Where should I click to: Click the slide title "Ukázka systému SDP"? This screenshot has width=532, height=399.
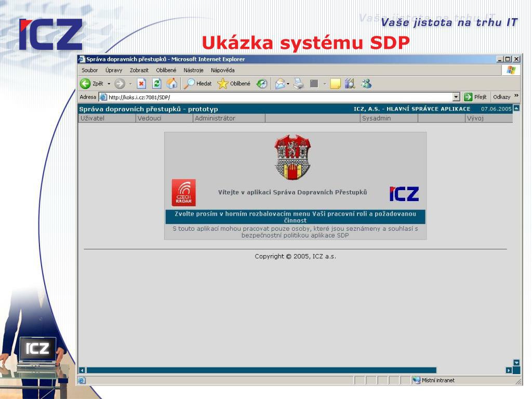coord(305,43)
